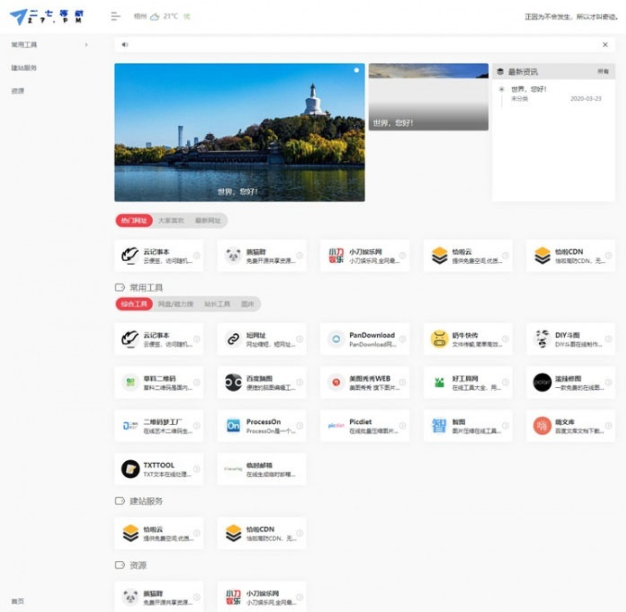This screenshot has width=626, height=612.
Task: Open the TXTTOOL card
Action: (159, 469)
